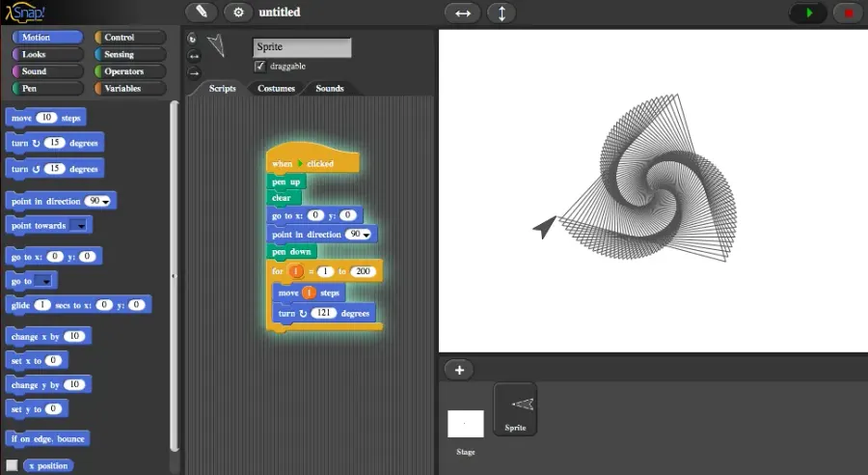This screenshot has height=475, width=868.
Task: Click the pen down block in the script
Action: point(291,252)
